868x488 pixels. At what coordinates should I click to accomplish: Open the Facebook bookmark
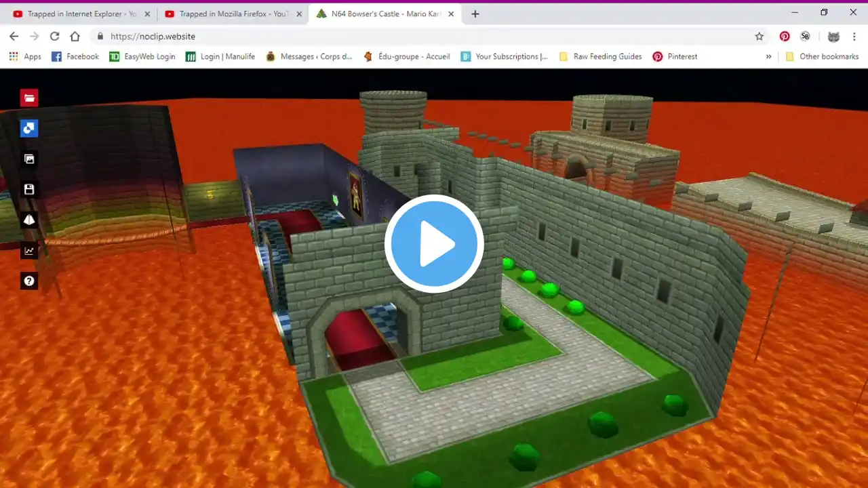75,57
